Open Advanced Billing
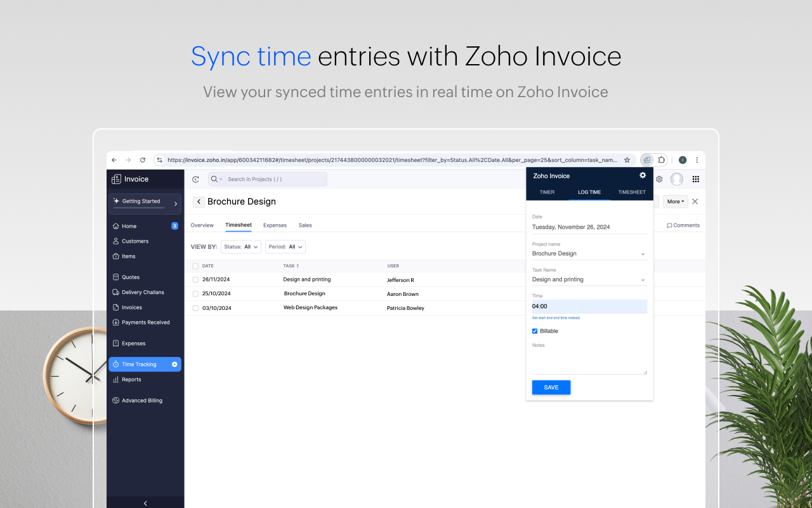 click(141, 400)
